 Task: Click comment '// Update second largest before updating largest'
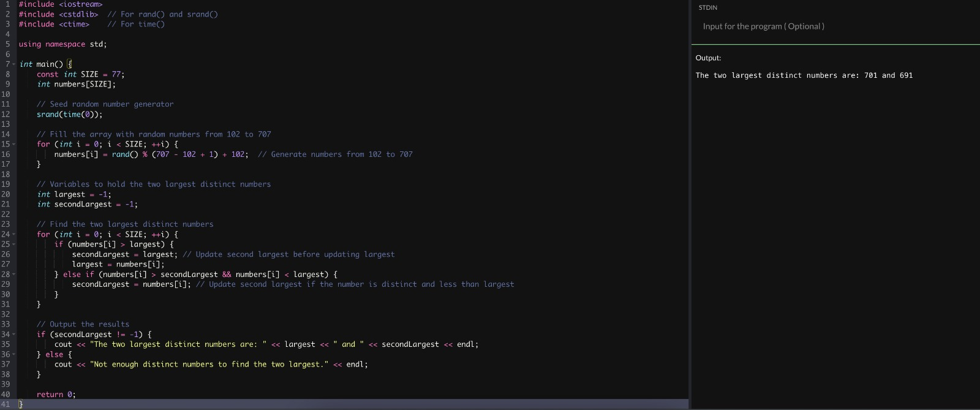tap(289, 254)
